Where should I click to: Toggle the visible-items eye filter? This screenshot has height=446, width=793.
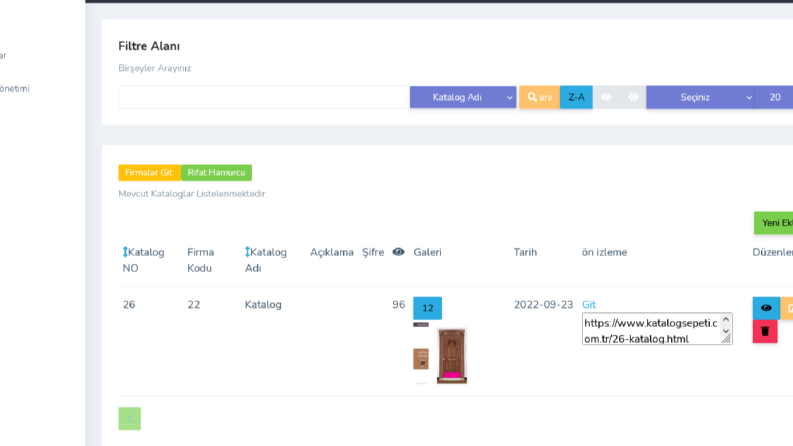(606, 97)
